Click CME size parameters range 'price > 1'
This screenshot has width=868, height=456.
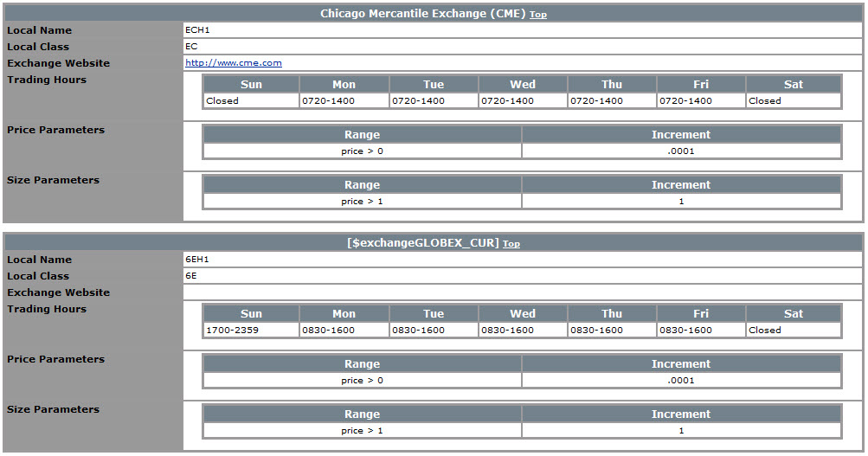(362, 202)
